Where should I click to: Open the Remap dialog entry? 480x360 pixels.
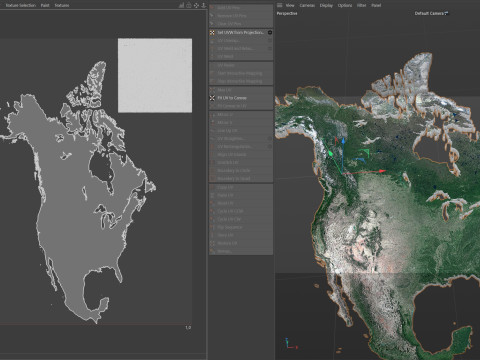[x=241, y=251]
